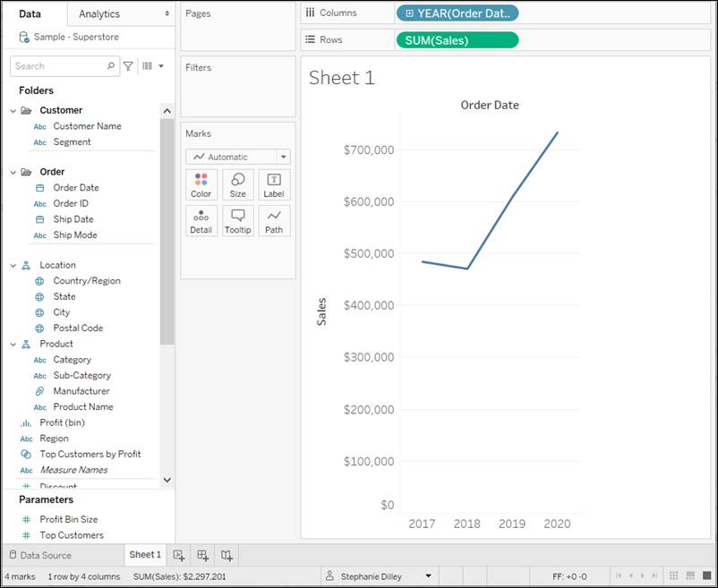Switch to the Data tab
The image size is (718, 588).
(x=30, y=13)
